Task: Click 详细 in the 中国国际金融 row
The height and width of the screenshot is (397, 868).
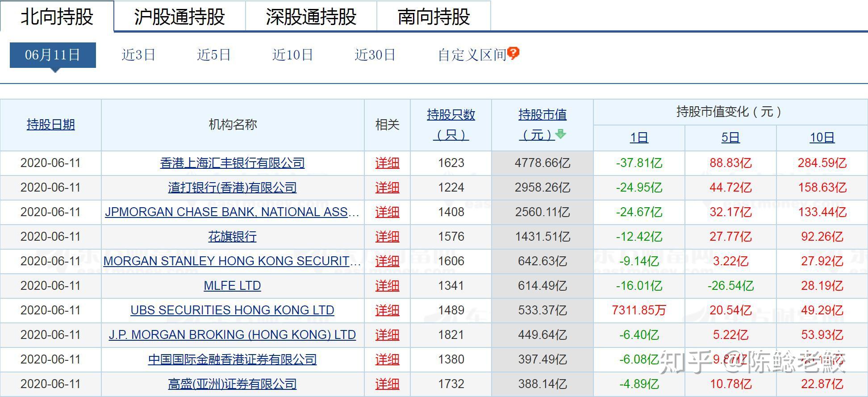Action: (387, 359)
